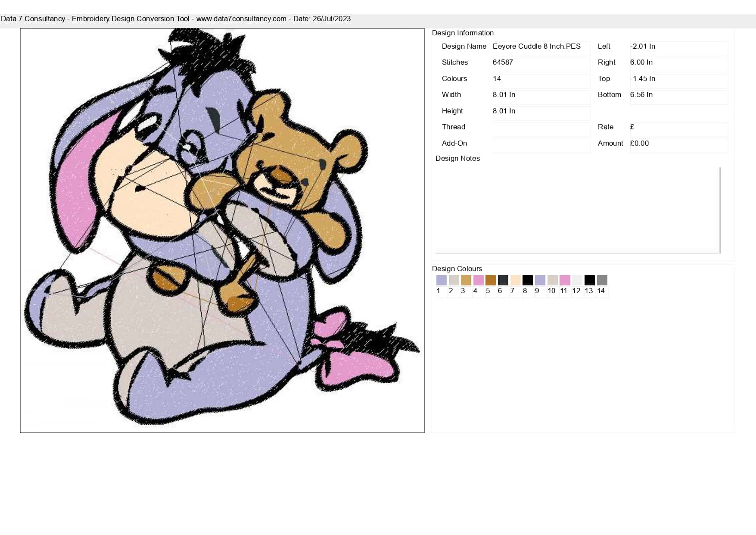
Task: Select colour swatch 11 pink
Action: pos(565,280)
